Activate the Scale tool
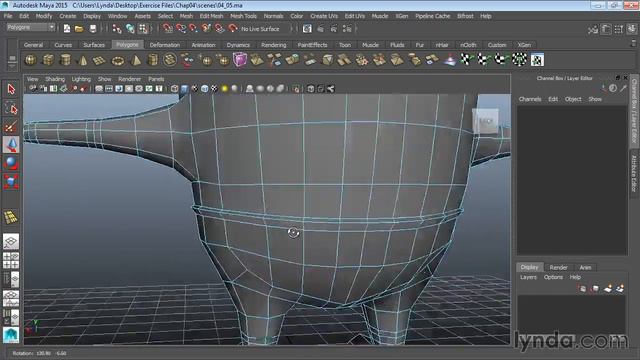 pos(11,181)
